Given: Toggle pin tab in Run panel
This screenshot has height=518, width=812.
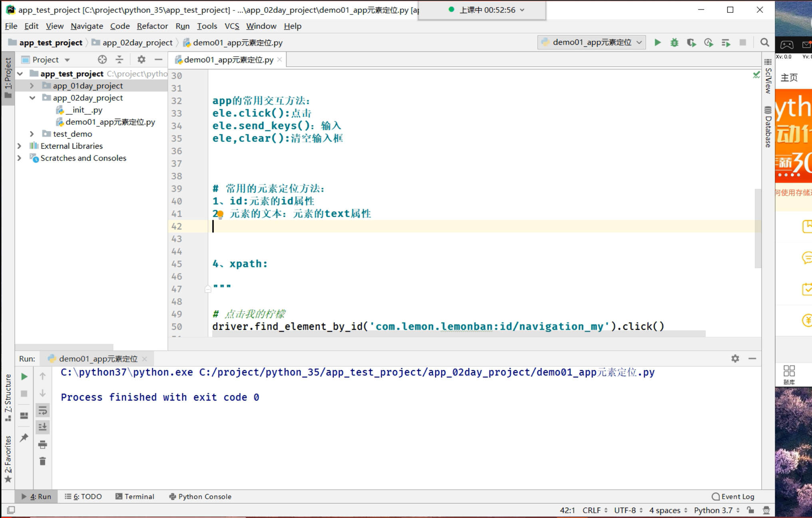Looking at the screenshot, I should pos(24,437).
